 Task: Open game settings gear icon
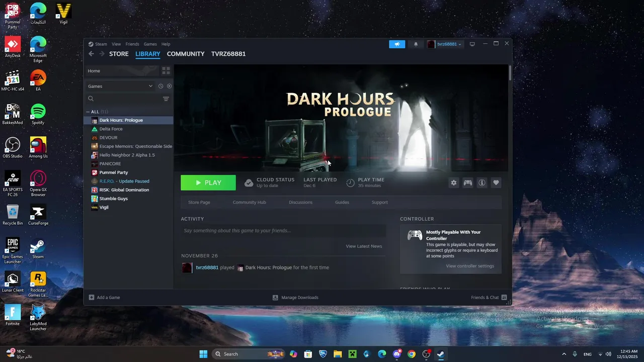454,183
